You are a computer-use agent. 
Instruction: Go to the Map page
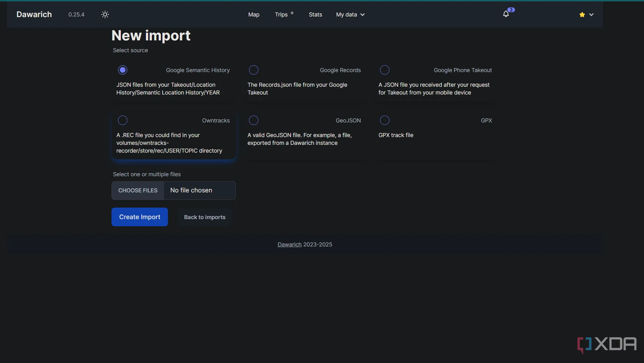tap(254, 15)
